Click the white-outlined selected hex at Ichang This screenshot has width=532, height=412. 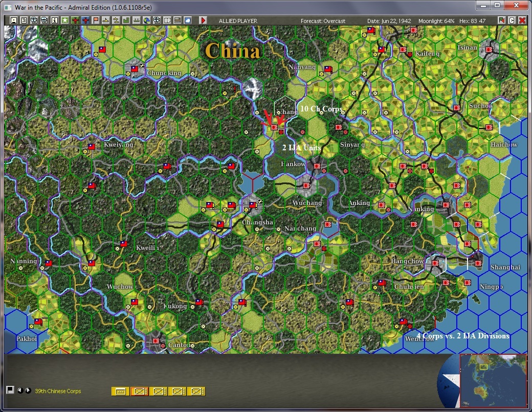(285, 108)
